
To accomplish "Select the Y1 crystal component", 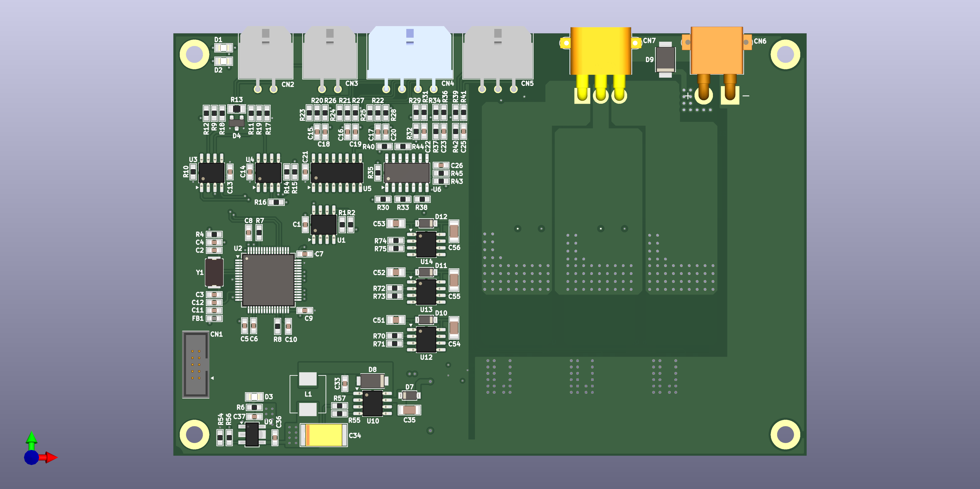I will click(214, 272).
